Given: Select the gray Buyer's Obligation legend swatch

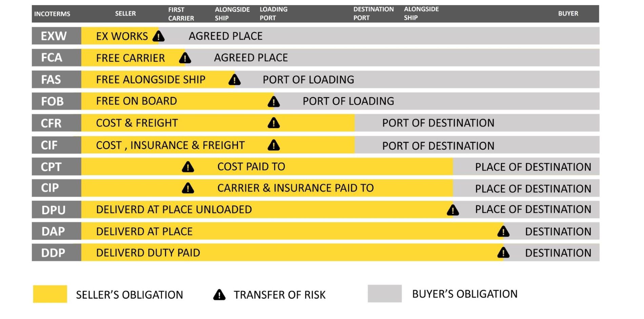Looking at the screenshot, I should 385,294.
